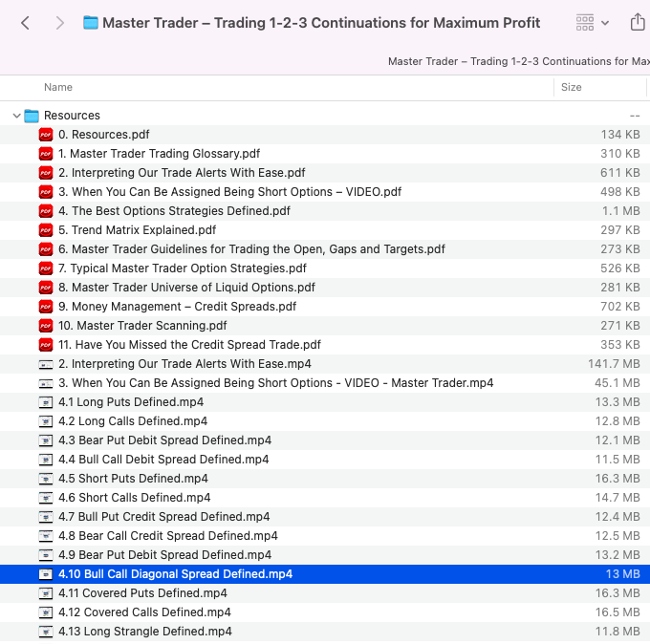Select 4.12 Covered Calls Defined.mp4
650x644 pixels.
click(144, 612)
